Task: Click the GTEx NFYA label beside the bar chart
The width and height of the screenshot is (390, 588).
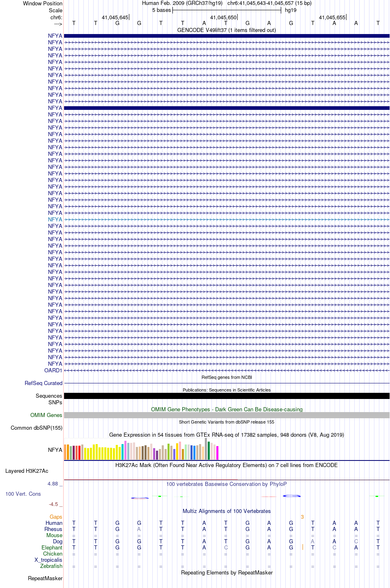Action: pos(55,450)
